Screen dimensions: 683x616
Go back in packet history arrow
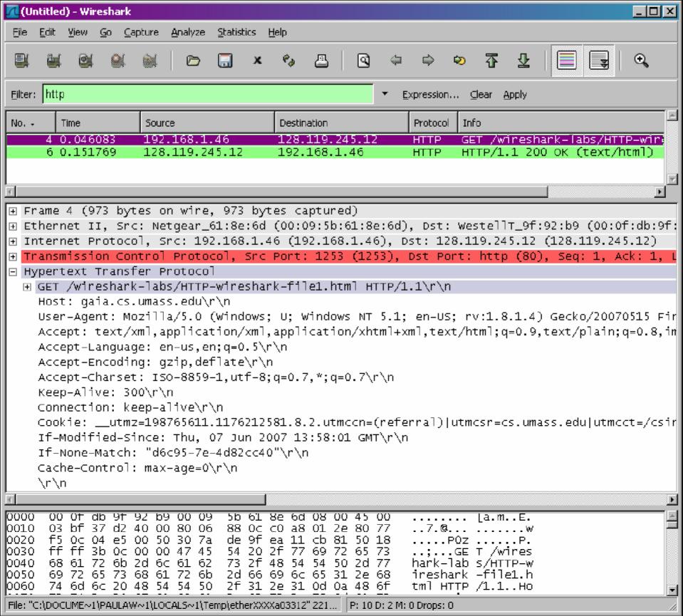[x=396, y=61]
